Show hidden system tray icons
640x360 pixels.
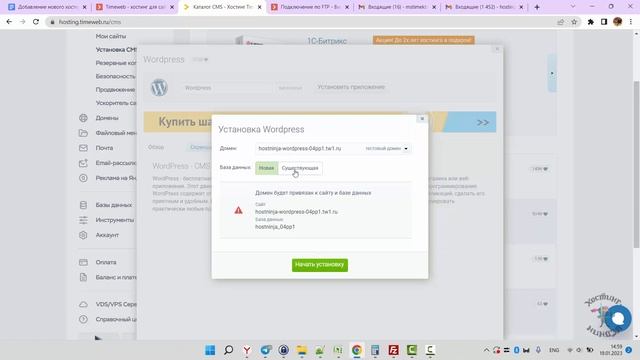[486, 350]
